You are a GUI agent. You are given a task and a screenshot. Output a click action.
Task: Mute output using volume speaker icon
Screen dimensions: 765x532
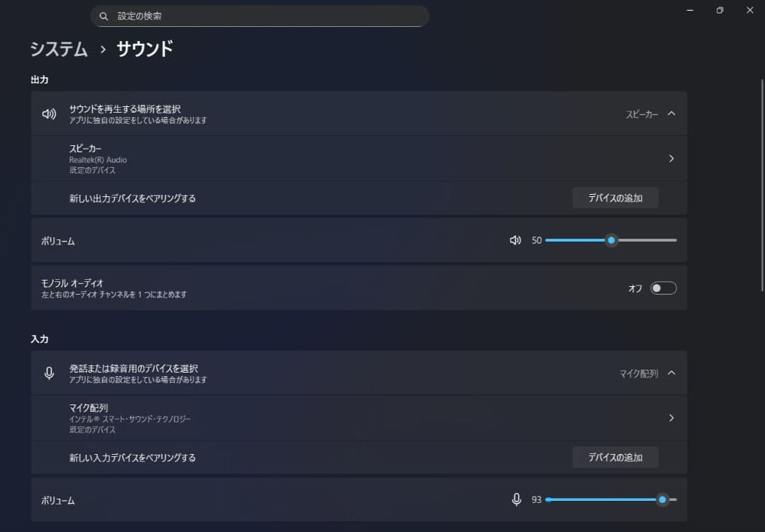(516, 240)
